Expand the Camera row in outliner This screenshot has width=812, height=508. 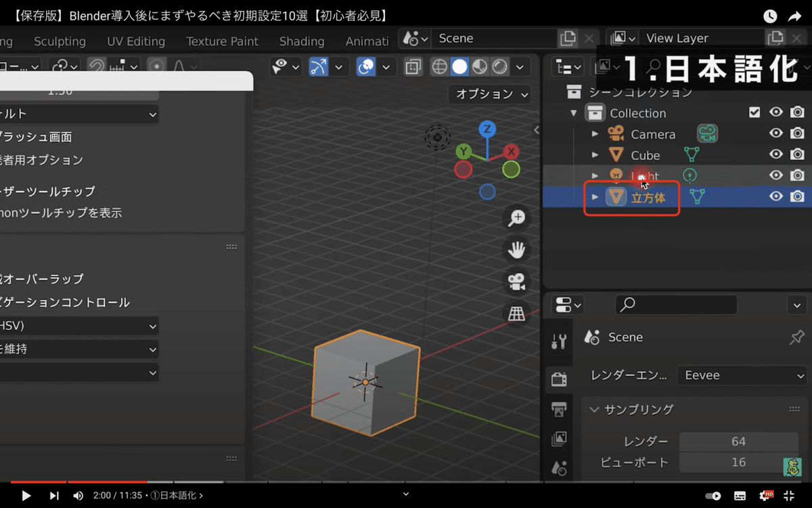(595, 134)
